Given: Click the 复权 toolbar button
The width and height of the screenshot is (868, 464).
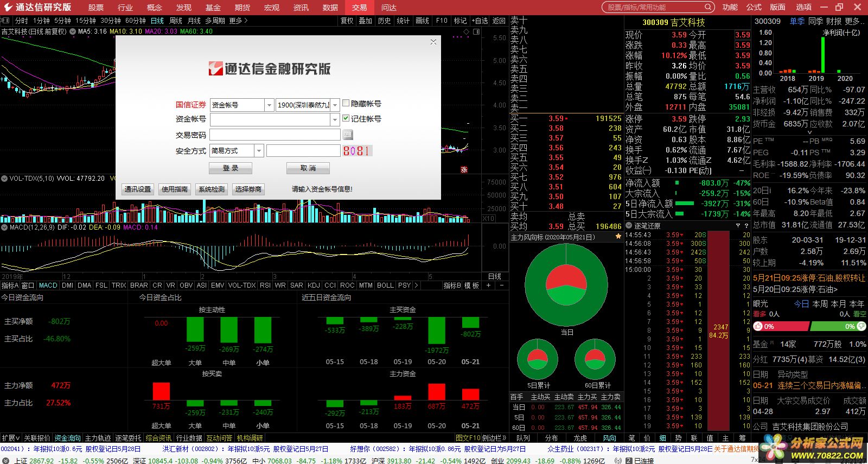Looking at the screenshot, I should coord(347,21).
